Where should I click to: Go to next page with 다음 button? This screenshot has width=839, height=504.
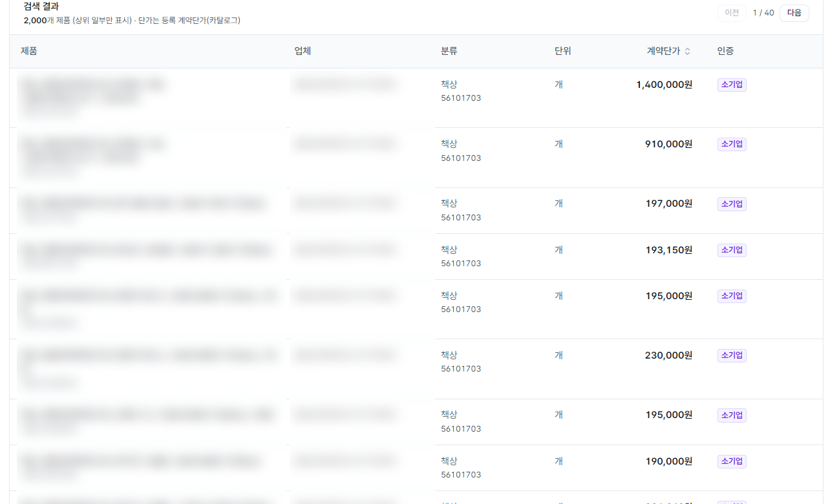click(794, 13)
